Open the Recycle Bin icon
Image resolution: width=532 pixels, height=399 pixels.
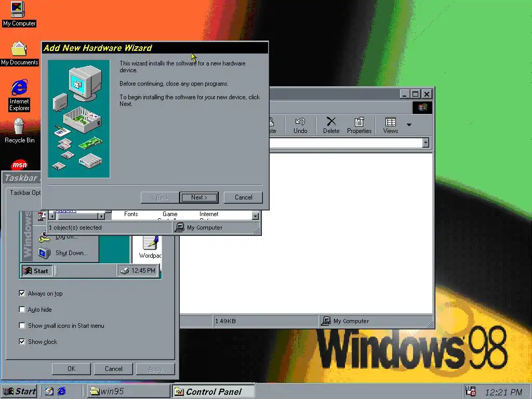(x=19, y=130)
